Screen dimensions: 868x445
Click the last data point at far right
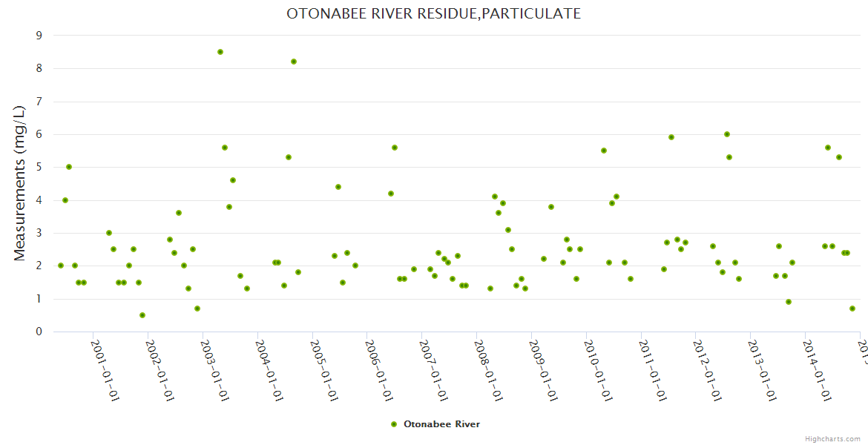coord(852,309)
